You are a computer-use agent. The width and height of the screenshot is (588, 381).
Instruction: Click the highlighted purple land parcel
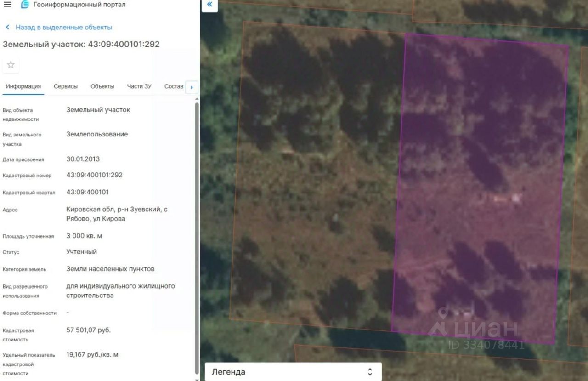coord(480,188)
